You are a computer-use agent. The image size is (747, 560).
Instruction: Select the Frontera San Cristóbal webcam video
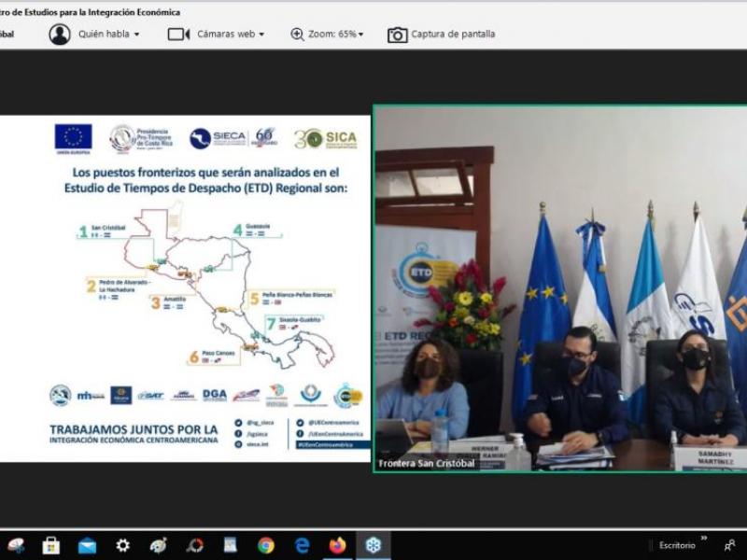click(x=560, y=288)
